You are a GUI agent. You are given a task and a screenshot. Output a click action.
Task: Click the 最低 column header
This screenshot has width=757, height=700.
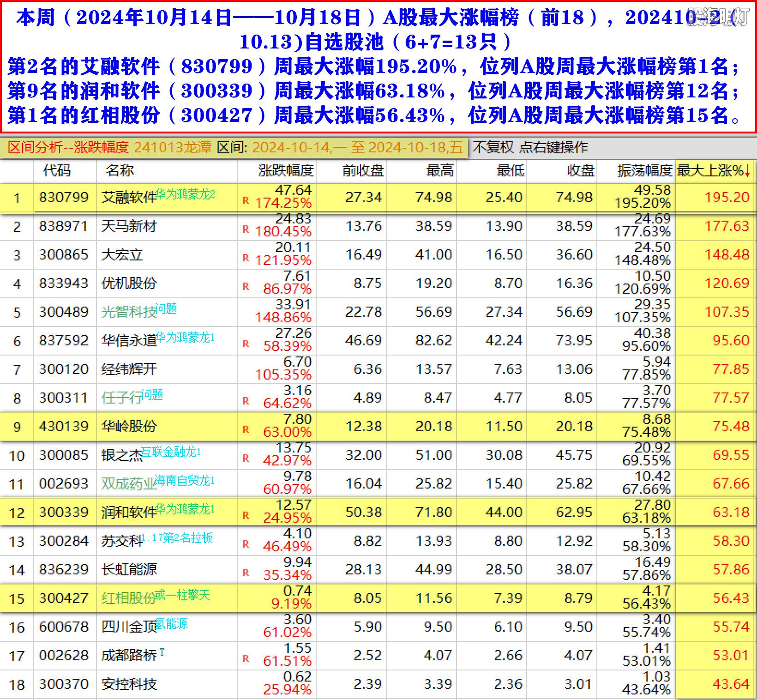pyautogui.click(x=510, y=171)
